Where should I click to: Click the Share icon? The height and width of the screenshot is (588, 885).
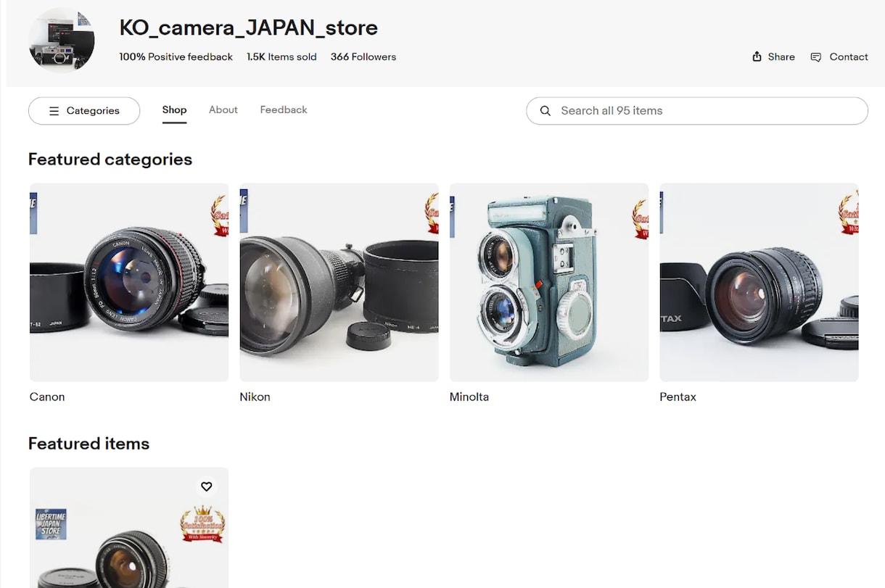tap(757, 57)
